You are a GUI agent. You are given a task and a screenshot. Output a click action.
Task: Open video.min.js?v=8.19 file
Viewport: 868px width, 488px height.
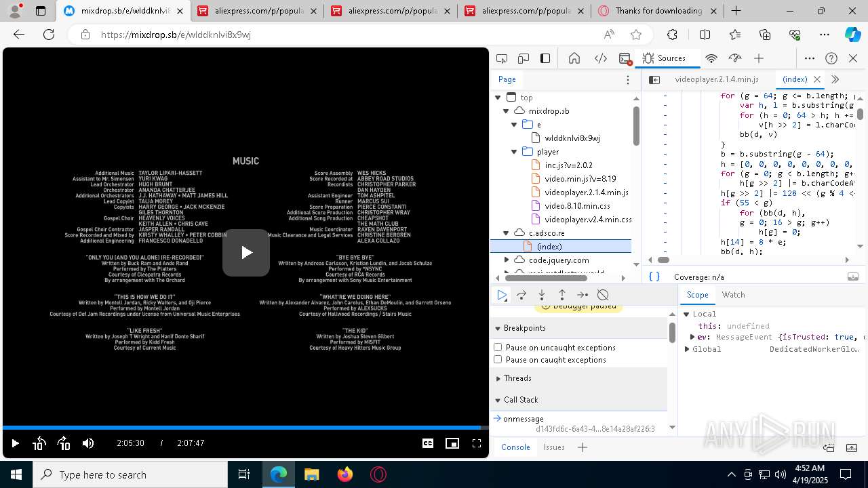[580, 179]
